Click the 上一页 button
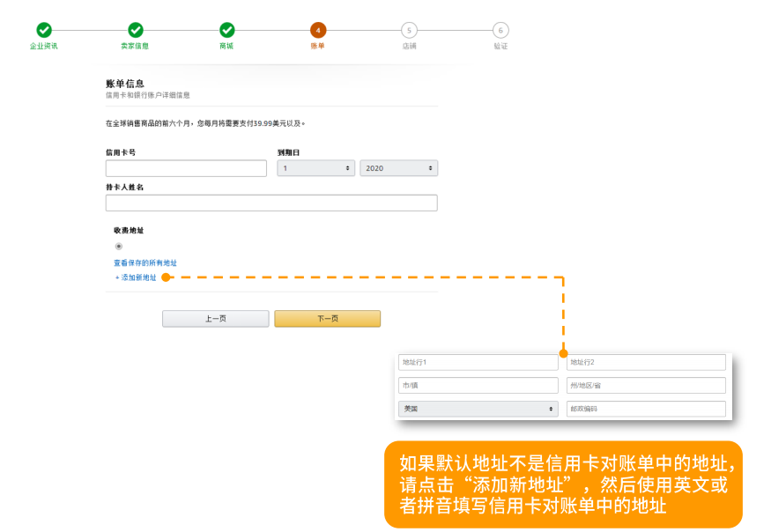This screenshot has height=532, width=771. pos(215,319)
